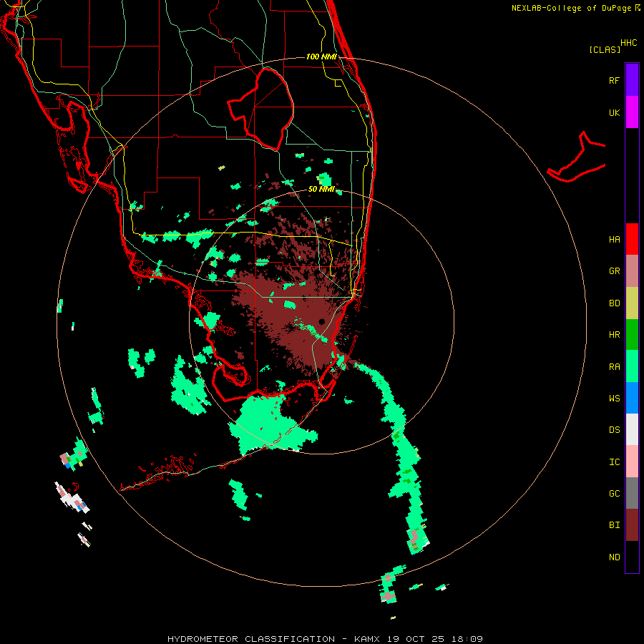Click the red island outline east of Florida

[x=577, y=157]
